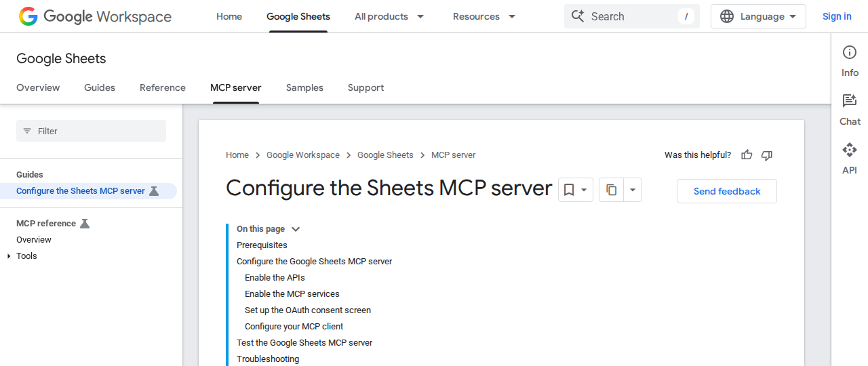This screenshot has height=366, width=868.
Task: Open the Info side panel
Action: (850, 61)
